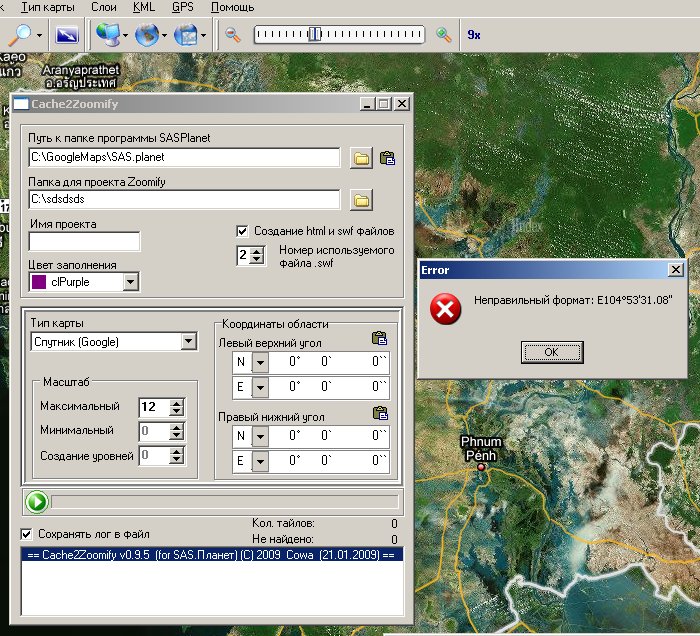Open the KML menu

tap(146, 7)
